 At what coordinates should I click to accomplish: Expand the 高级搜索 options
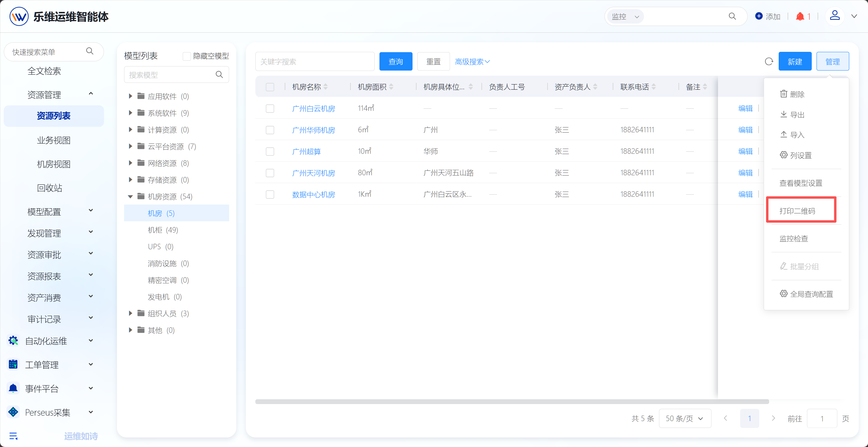[472, 62]
